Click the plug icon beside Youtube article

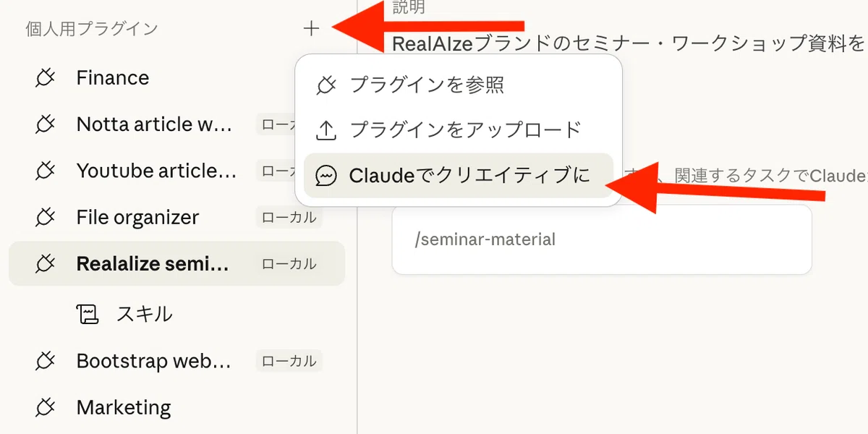coord(46,171)
